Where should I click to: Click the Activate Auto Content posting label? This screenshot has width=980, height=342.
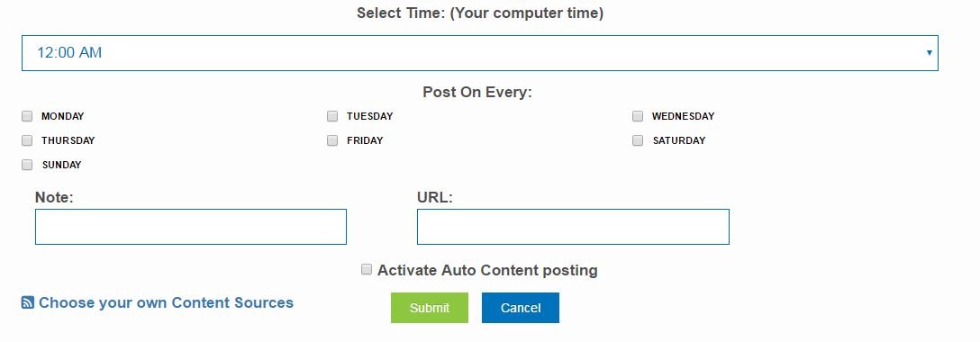(x=487, y=270)
